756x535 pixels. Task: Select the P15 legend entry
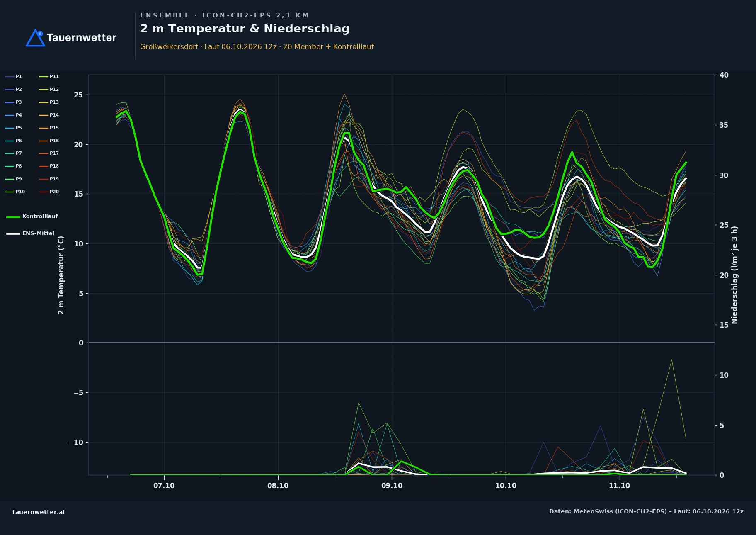(x=49, y=128)
